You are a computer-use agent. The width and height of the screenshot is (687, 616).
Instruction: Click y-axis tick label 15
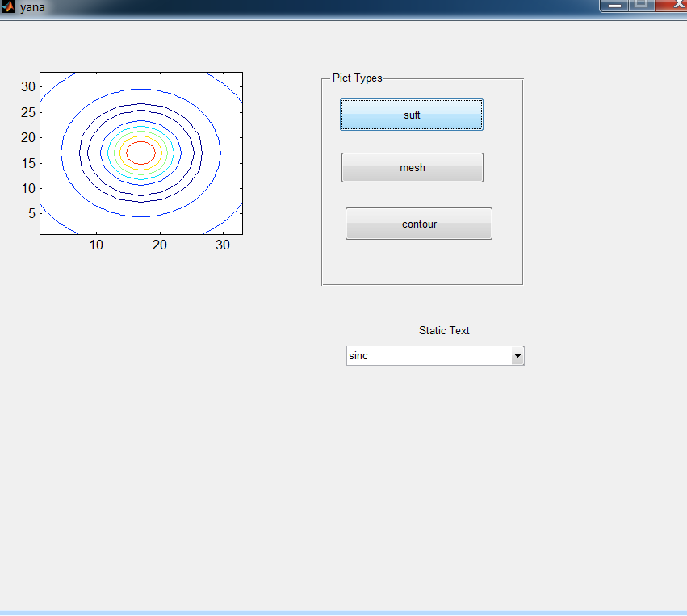pos(28,163)
